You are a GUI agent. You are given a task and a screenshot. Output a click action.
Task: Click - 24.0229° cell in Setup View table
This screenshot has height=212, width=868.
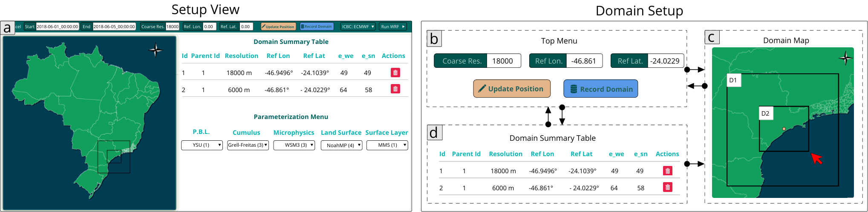[315, 90]
